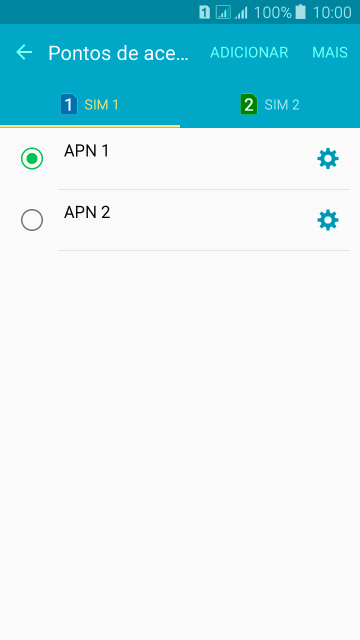Tap the green SIM 2 card icon

tap(249, 104)
